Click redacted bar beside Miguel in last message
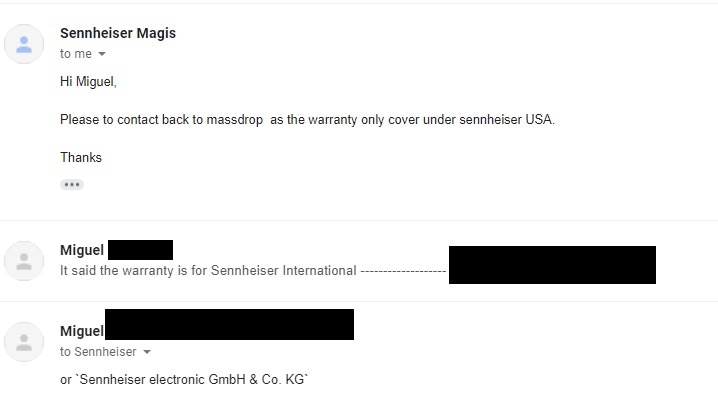 click(x=229, y=325)
